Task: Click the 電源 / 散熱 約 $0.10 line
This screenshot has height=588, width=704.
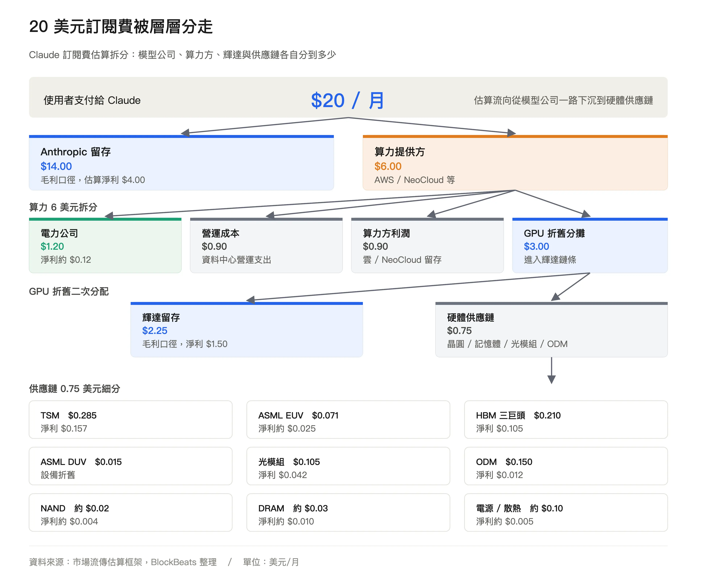Action: [520, 508]
